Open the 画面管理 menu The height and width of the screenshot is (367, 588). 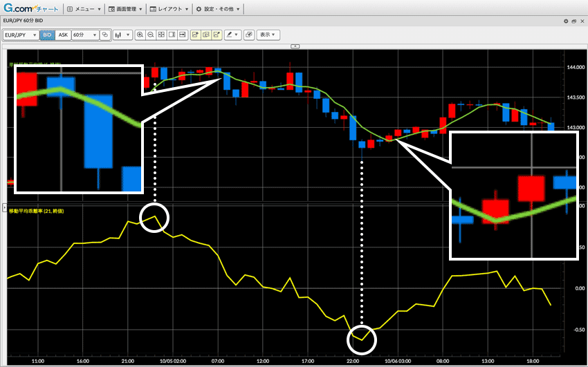pyautogui.click(x=125, y=9)
